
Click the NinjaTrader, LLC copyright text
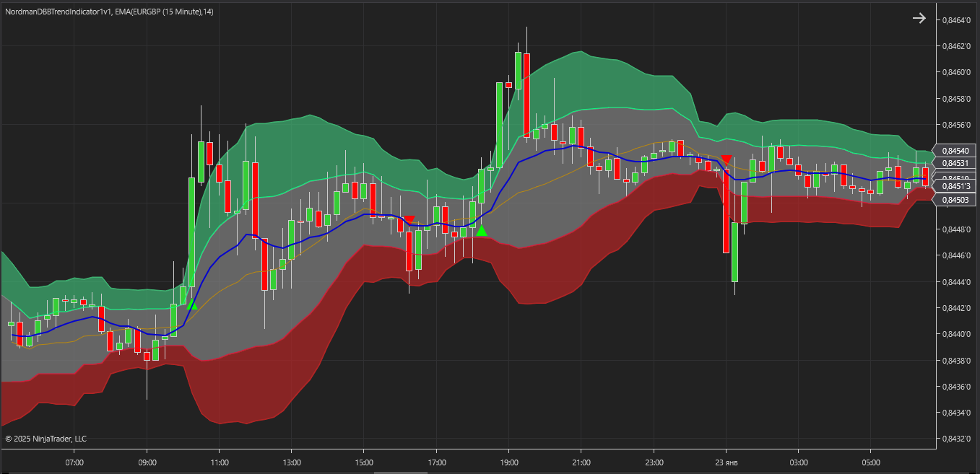click(x=45, y=438)
